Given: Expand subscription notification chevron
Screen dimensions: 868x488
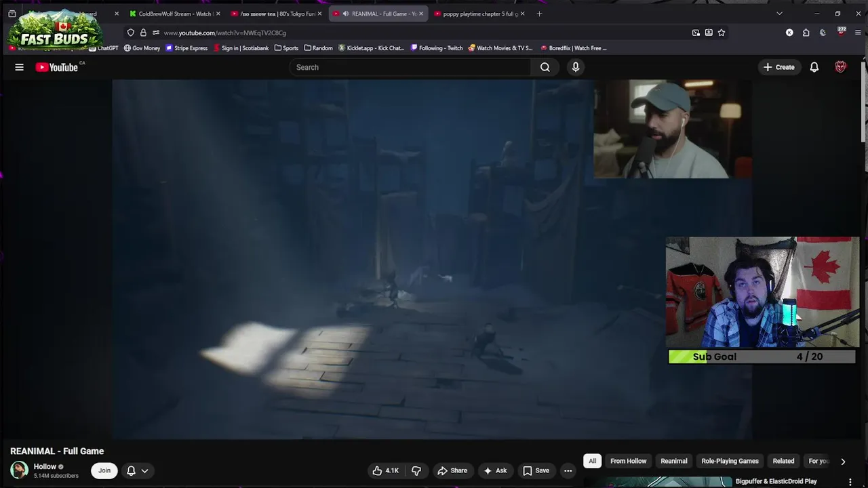Looking at the screenshot, I should tap(144, 471).
